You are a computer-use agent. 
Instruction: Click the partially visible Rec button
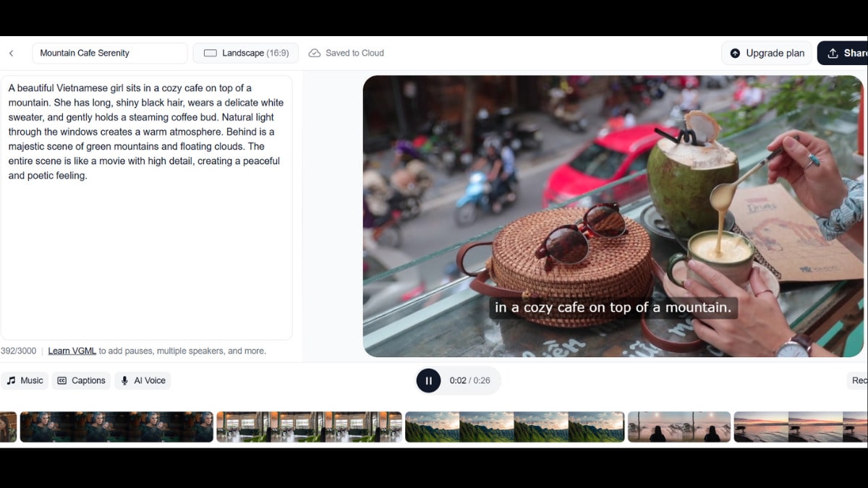858,380
